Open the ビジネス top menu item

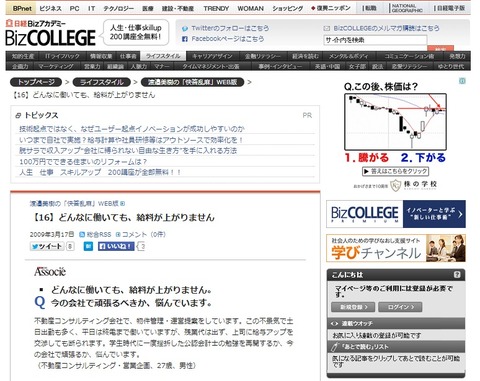pyautogui.click(x=50, y=9)
